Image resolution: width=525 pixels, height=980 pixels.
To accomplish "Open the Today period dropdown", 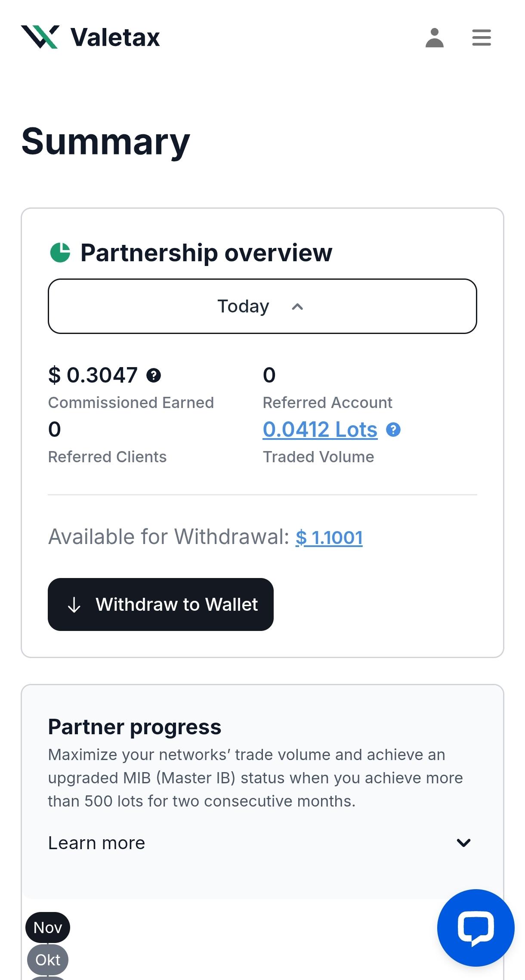I will [x=262, y=306].
